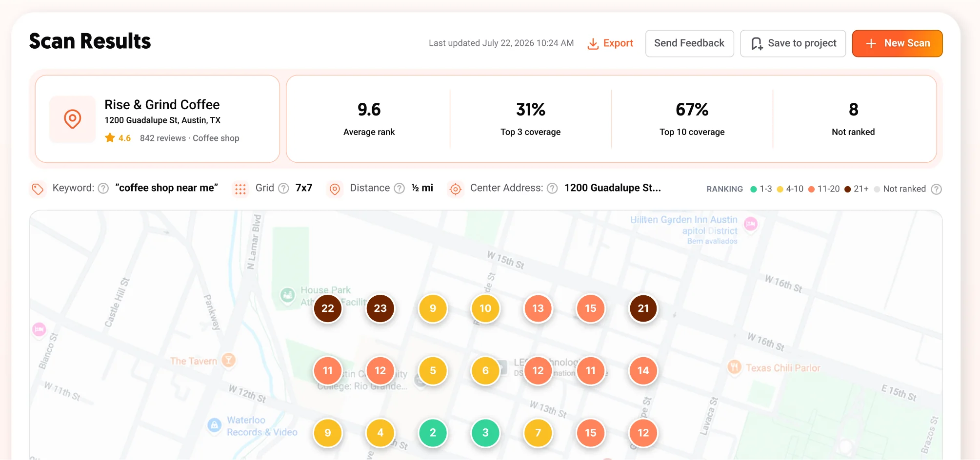Click The Tavern bar marker icon

click(x=228, y=360)
